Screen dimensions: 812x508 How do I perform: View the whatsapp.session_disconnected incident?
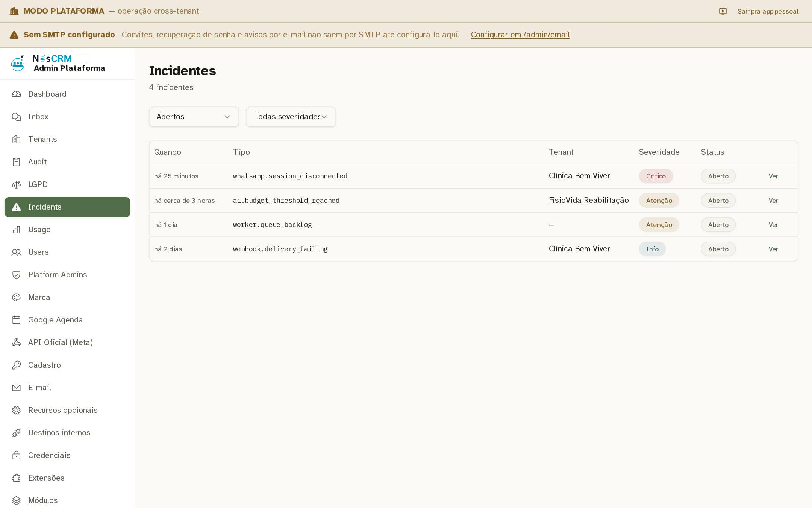click(773, 176)
